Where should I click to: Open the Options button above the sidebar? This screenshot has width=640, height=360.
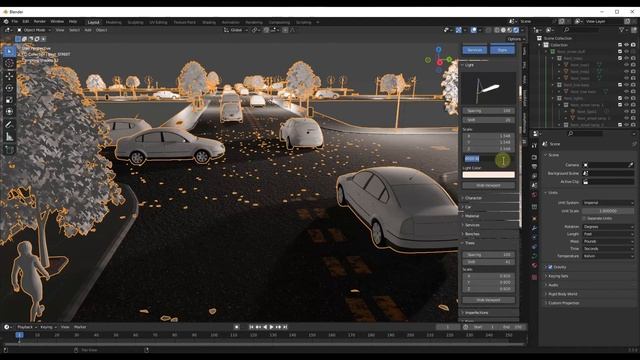[x=516, y=39]
